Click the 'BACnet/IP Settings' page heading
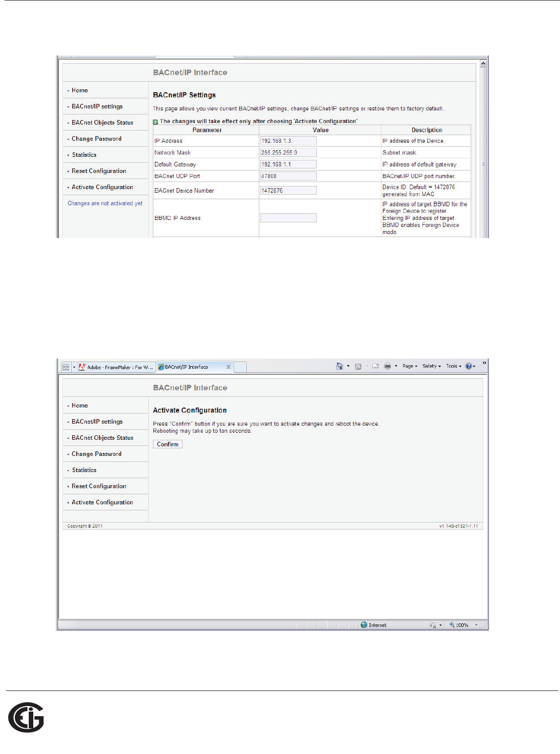Image resolution: width=560 pixels, height=754 pixels. tap(184, 95)
